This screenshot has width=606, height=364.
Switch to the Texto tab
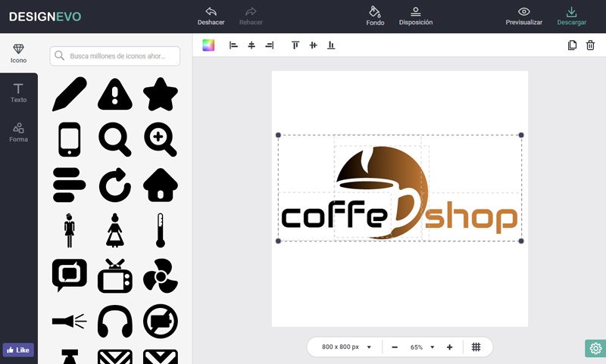[x=18, y=93]
